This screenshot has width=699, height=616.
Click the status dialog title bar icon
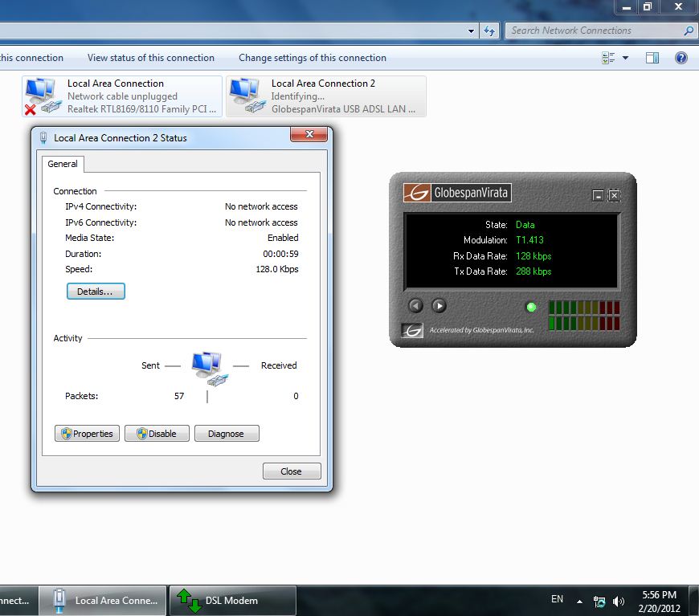pyautogui.click(x=43, y=137)
